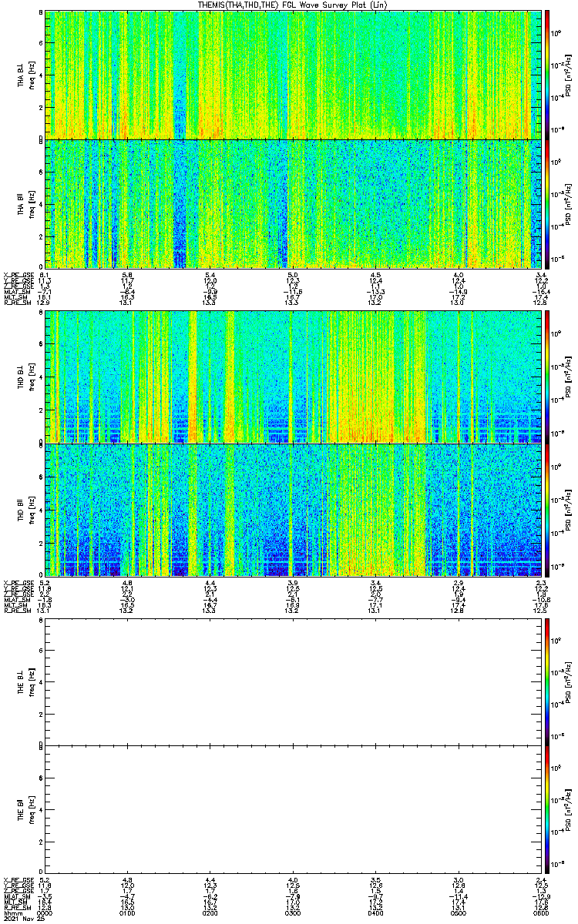Click the empty THE B-parallel plot panel
This screenshot has width=578, height=924.
(292, 808)
